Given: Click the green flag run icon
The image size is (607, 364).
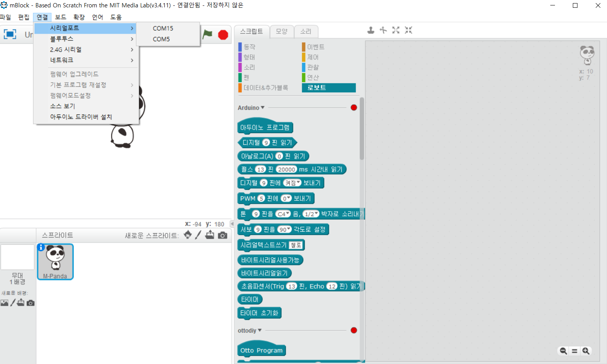Looking at the screenshot, I should (x=208, y=35).
